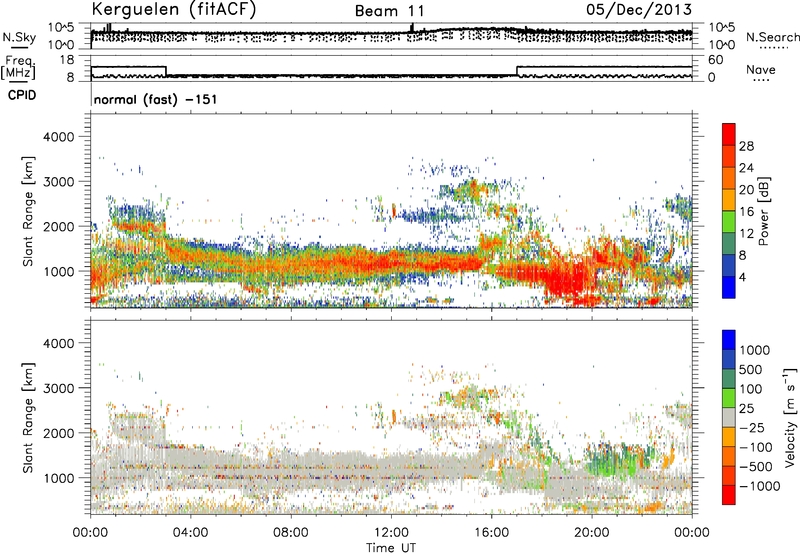Pick the bright blue bottom segment of Power colorbar
The image size is (800, 554).
pyautogui.click(x=729, y=287)
